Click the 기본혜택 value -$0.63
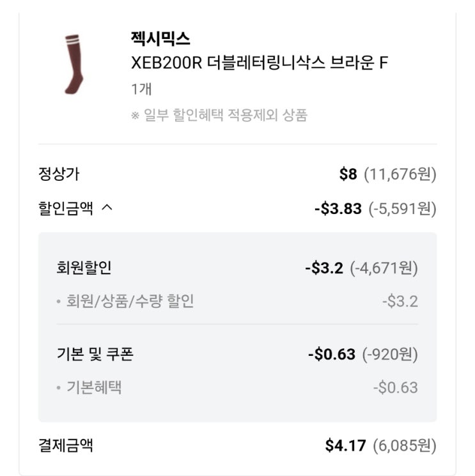The height and width of the screenshot is (476, 475). click(x=396, y=387)
